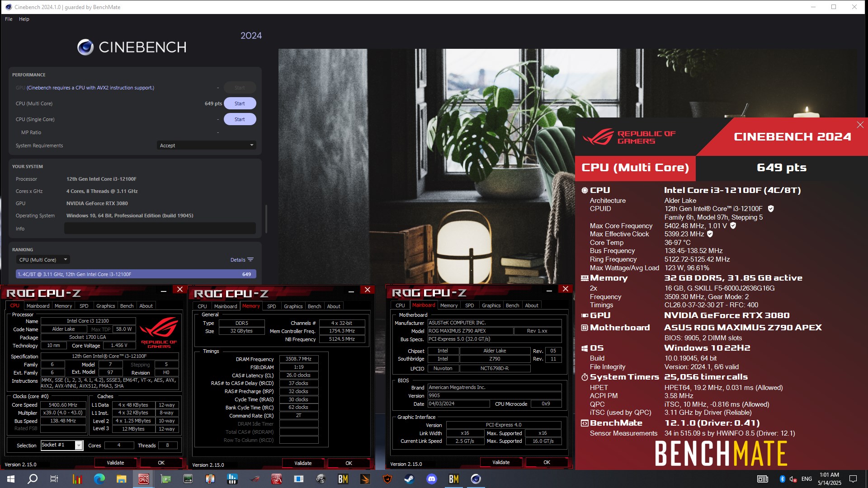Click the motherboard model ROG MAXIMUS Z790 APEX field
The height and width of the screenshot is (488, 868).
coord(470,331)
